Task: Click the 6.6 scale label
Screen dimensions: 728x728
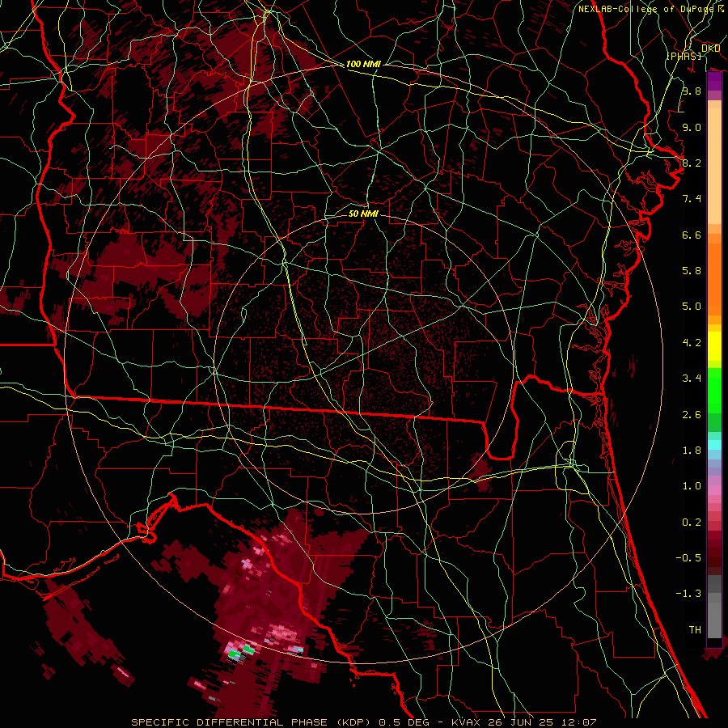Action: click(x=692, y=235)
